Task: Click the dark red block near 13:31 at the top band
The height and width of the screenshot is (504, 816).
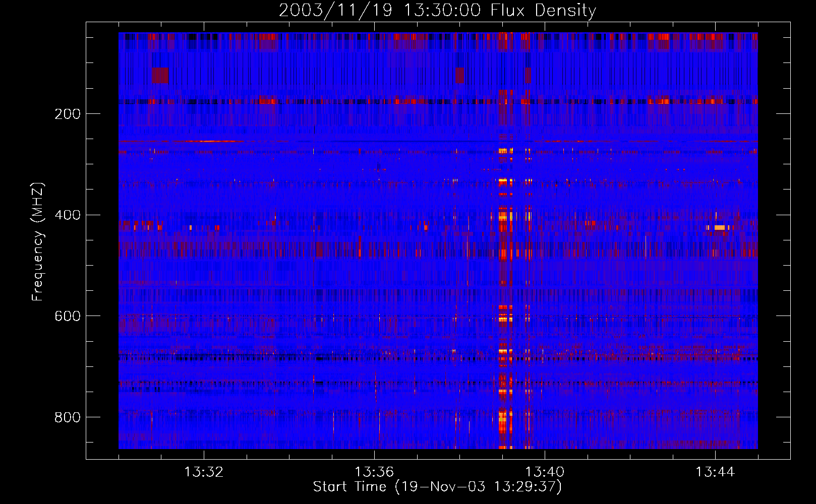Action: (x=160, y=75)
